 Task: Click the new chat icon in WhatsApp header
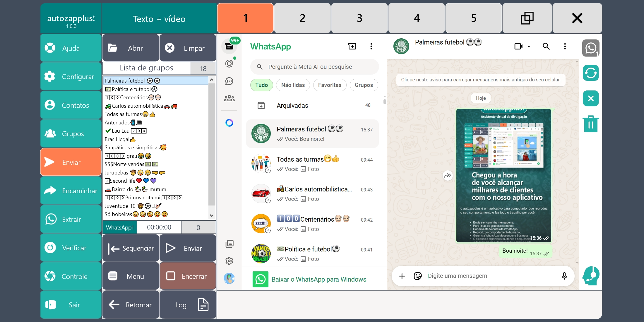click(352, 46)
